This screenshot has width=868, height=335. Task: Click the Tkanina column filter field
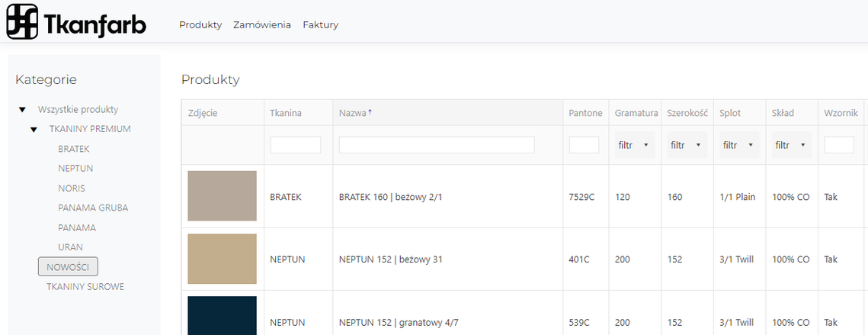pyautogui.click(x=296, y=145)
